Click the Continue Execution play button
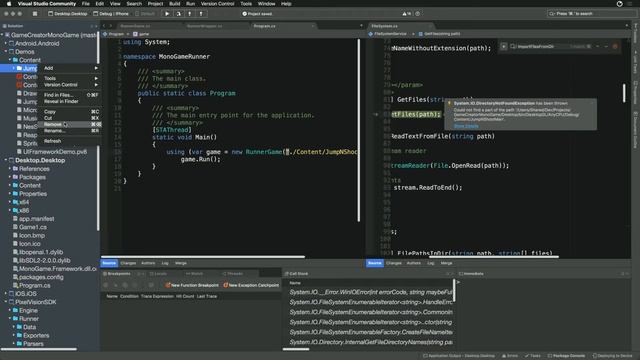The width and height of the screenshot is (640, 360). click(x=167, y=14)
